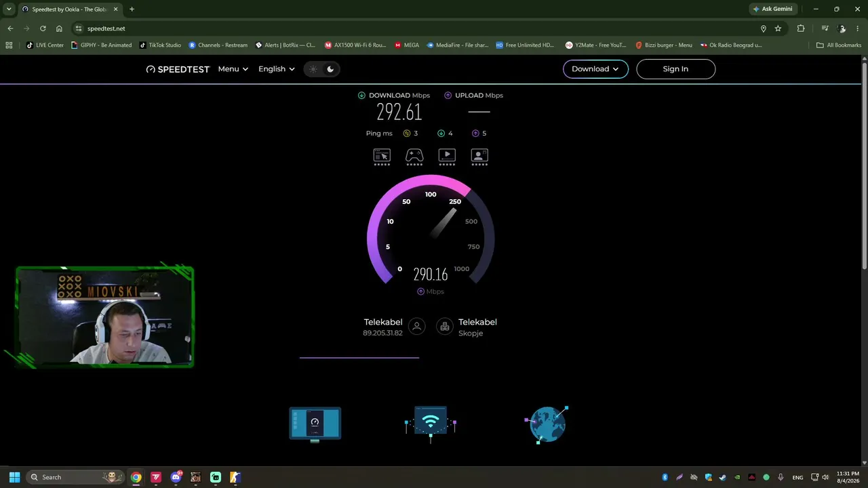Expand the Menu dropdown
Viewport: 868px width, 488px height.
(x=233, y=69)
